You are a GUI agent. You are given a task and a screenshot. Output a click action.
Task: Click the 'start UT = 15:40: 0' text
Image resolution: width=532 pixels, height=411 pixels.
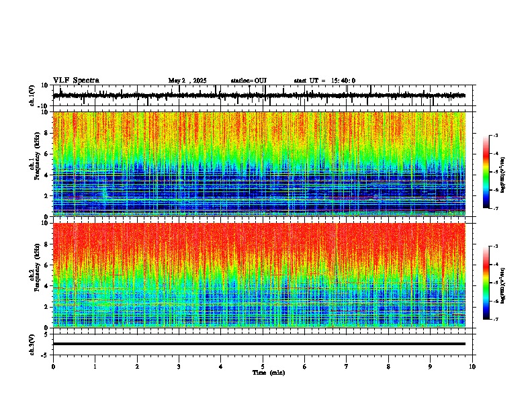[x=324, y=81]
